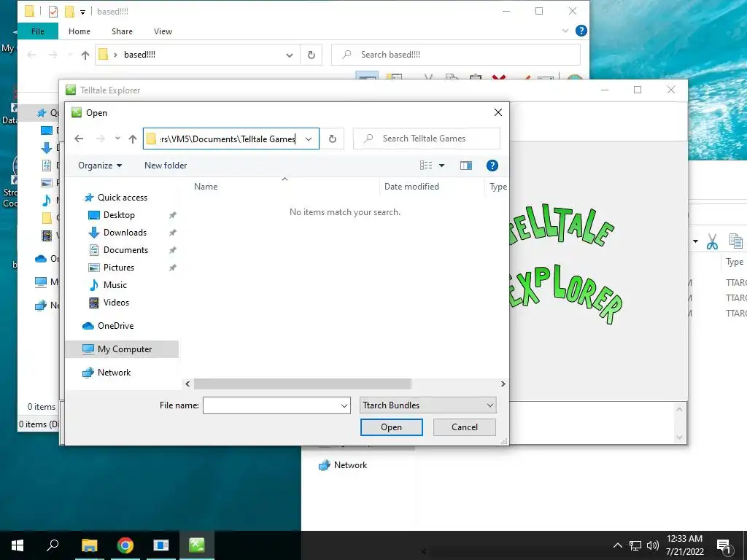Click the Cut scissors icon
Viewport: 747px width, 560px height.
point(712,241)
